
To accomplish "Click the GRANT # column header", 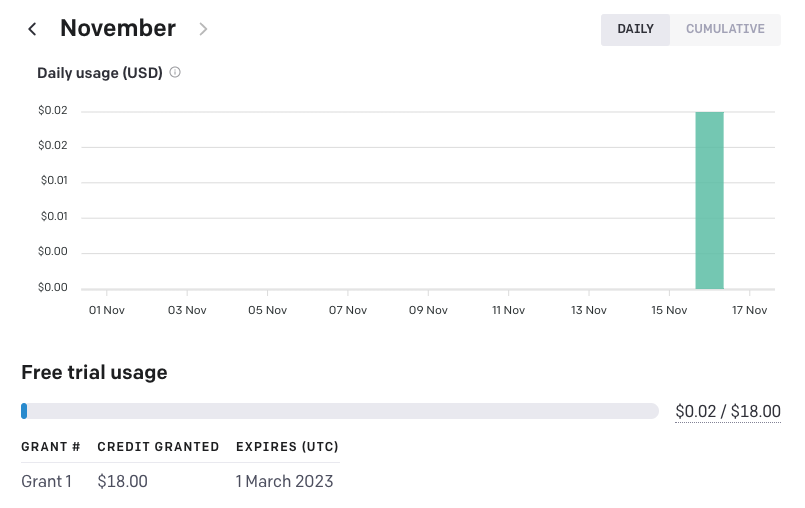I will (51, 447).
